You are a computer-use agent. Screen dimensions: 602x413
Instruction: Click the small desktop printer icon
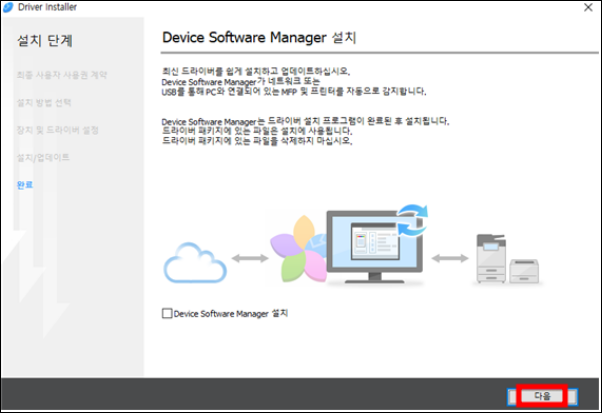point(524,271)
